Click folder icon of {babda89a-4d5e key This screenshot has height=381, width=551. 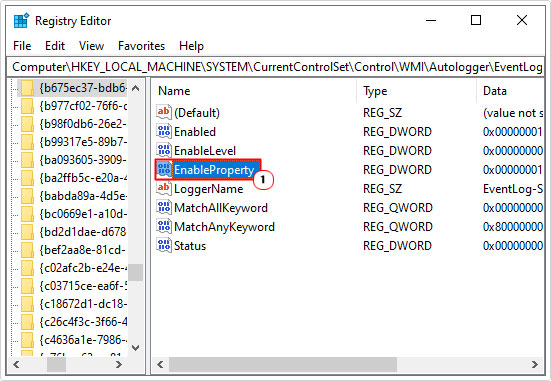(x=27, y=196)
